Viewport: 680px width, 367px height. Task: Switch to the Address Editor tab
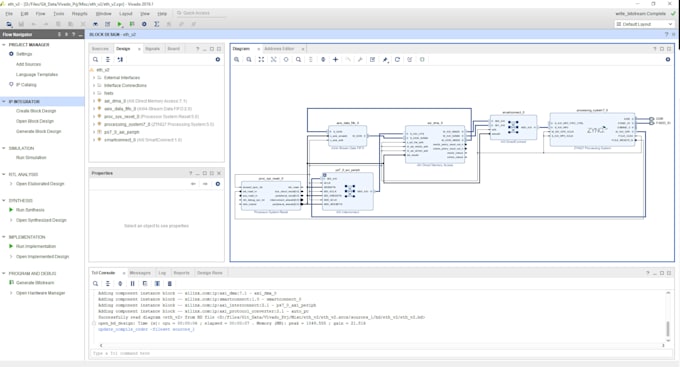[x=279, y=49]
